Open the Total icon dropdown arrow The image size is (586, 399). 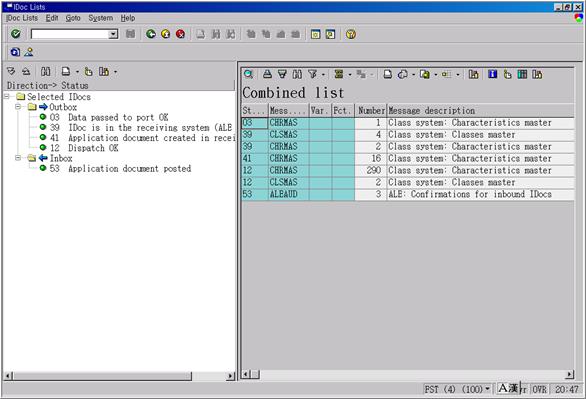pos(350,75)
